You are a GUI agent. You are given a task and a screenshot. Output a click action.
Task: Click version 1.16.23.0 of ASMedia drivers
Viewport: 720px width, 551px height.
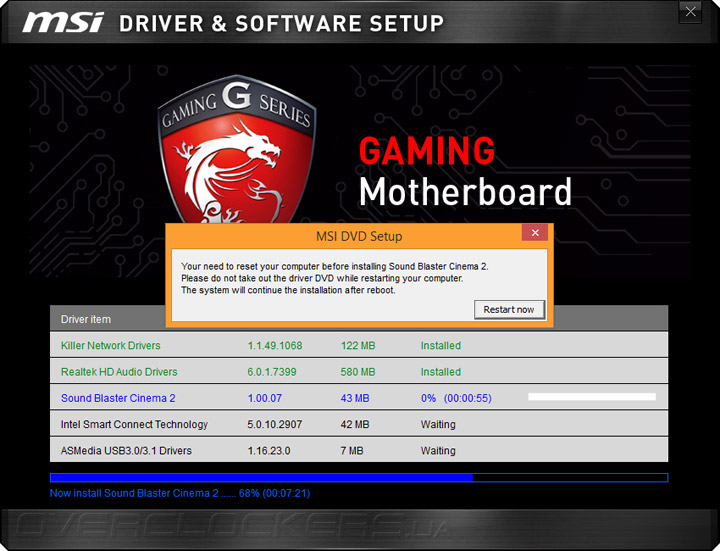(269, 450)
